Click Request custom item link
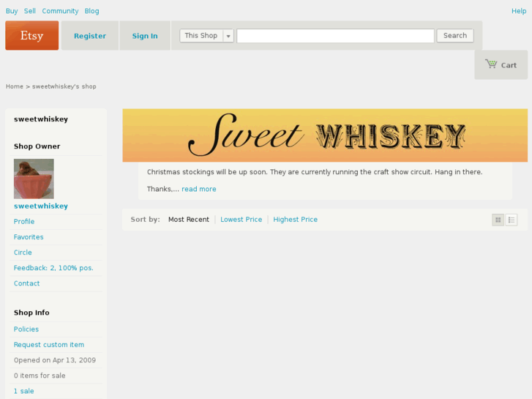 click(x=49, y=345)
